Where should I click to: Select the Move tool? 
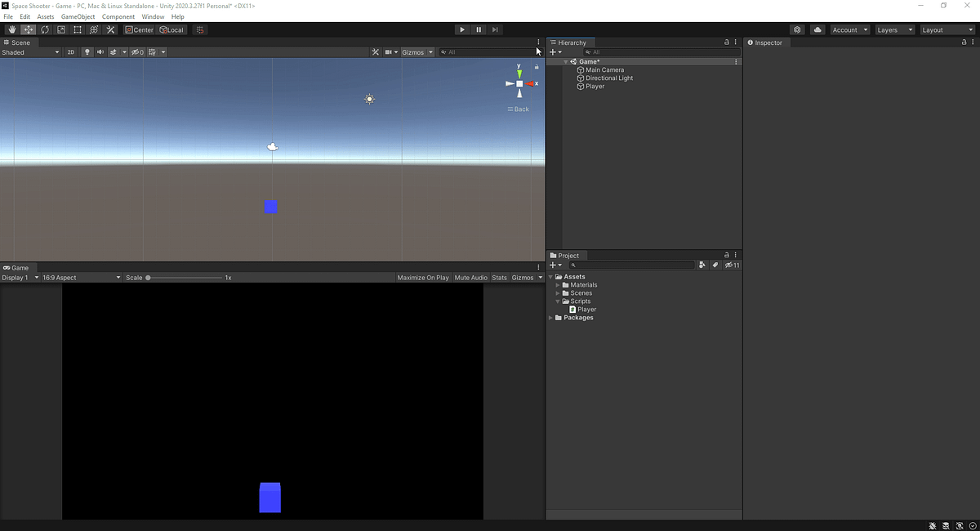(27, 29)
